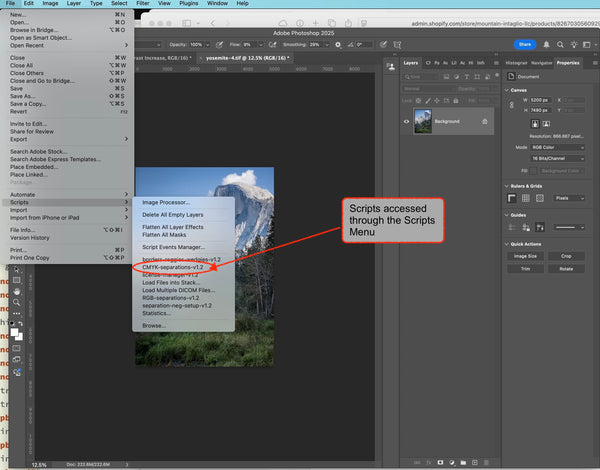This screenshot has height=470, width=600.
Task: Select the Rectangle shape tool
Action: point(16,280)
